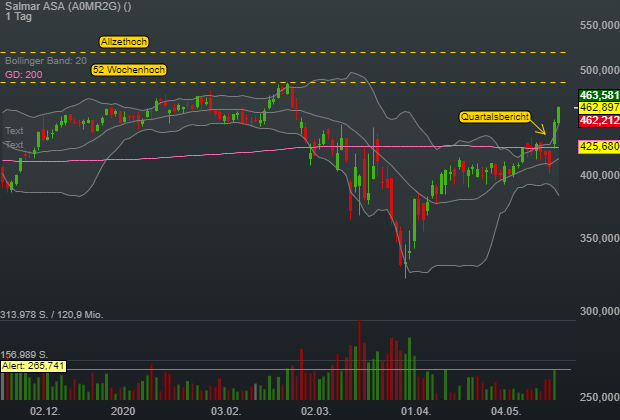Click the 04.05. date axis label
620x420 pixels.
coord(506,411)
